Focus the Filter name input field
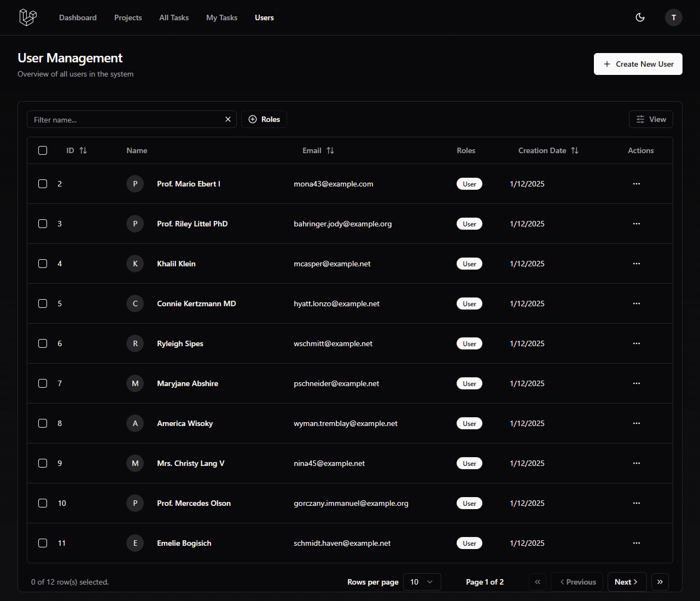 pyautogui.click(x=126, y=119)
